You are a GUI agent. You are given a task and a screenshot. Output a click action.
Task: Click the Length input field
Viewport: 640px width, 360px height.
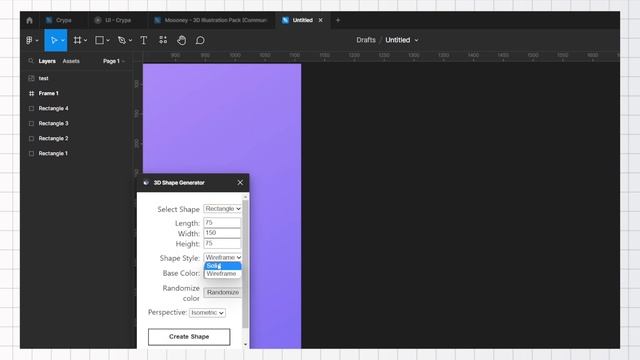click(222, 222)
